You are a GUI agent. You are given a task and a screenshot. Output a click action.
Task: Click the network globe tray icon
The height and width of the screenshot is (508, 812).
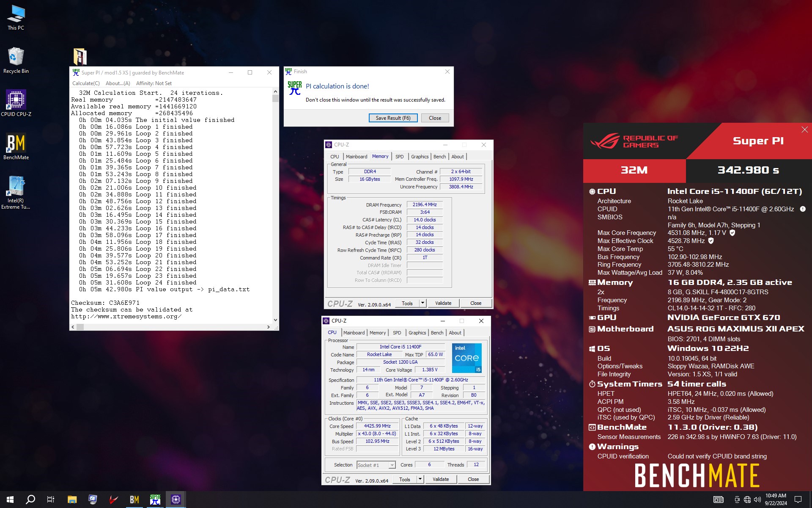[x=747, y=500]
